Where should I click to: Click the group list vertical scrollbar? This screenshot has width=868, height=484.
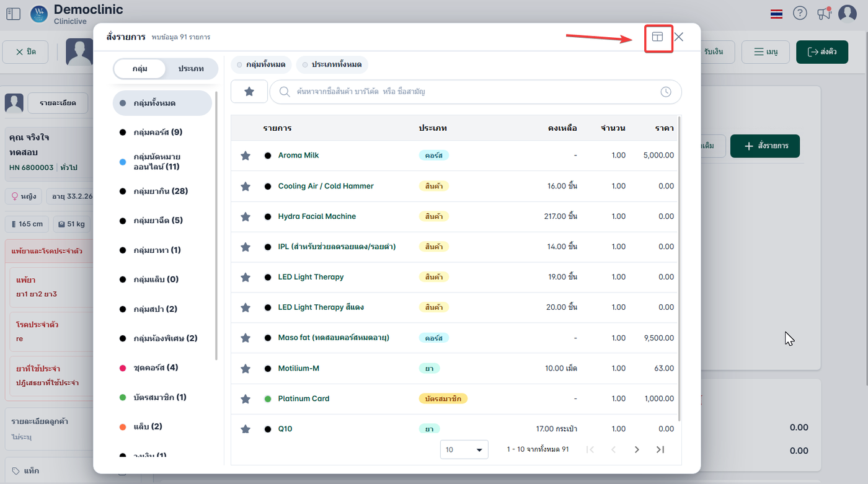tap(216, 226)
